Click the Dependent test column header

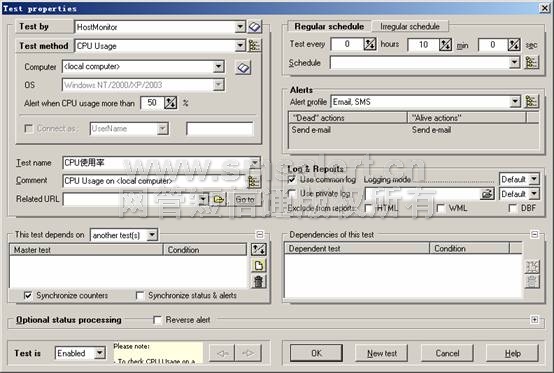[x=356, y=248]
